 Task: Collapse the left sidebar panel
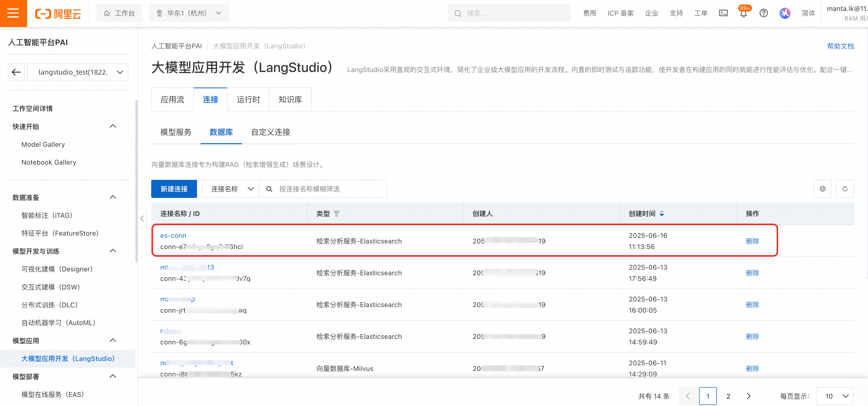click(142, 219)
